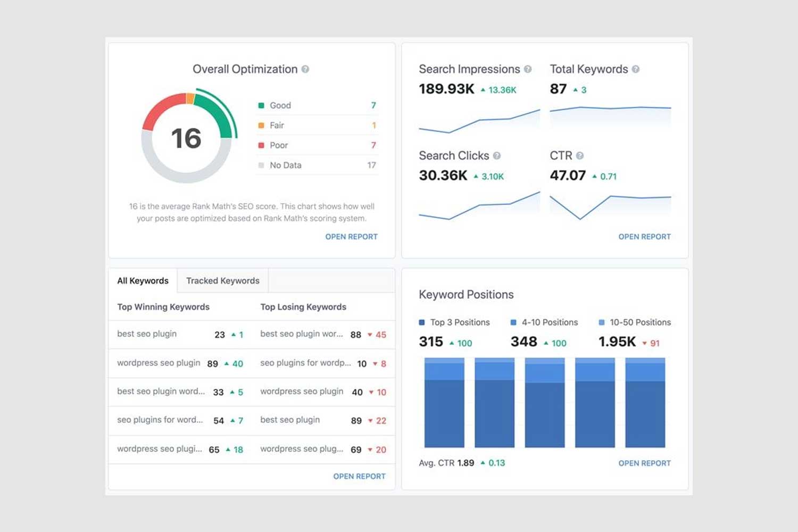The image size is (798, 532).
Task: Click the 87 total keywords value
Action: [x=558, y=89]
